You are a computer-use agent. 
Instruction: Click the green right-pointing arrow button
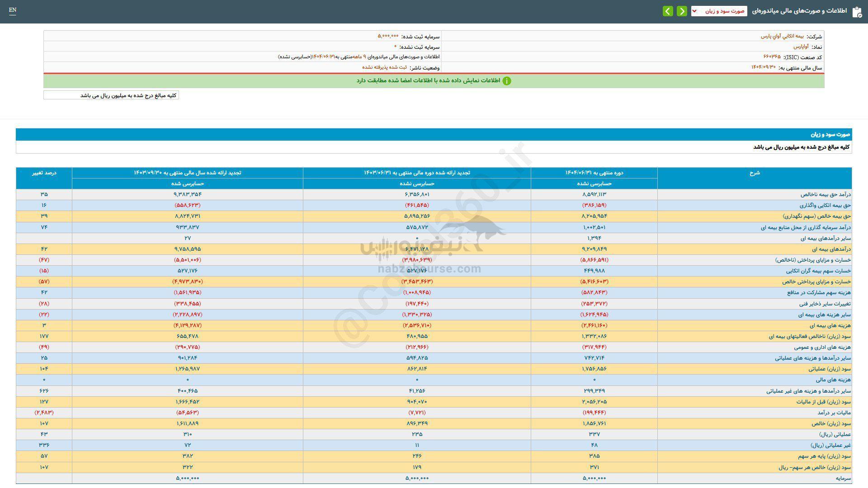click(x=682, y=11)
